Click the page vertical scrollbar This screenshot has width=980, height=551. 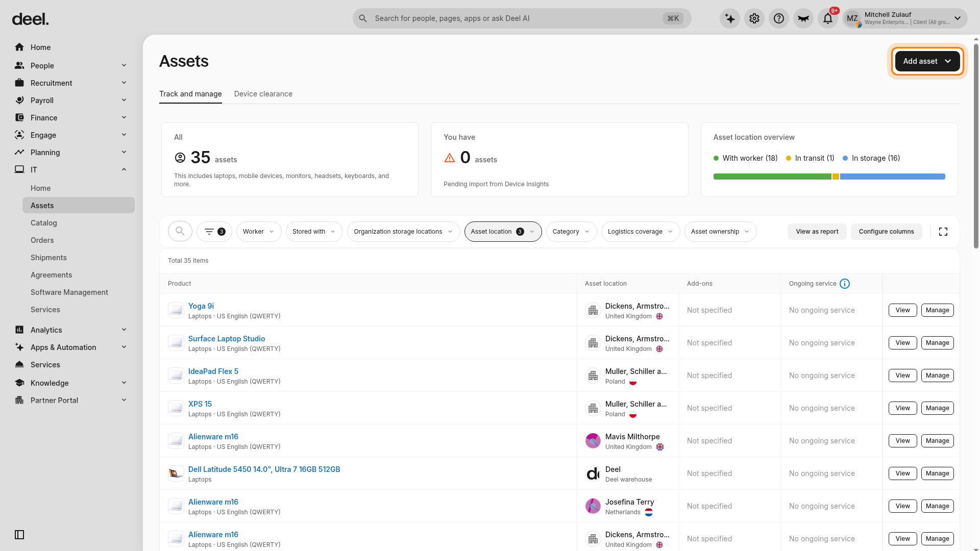click(976, 146)
